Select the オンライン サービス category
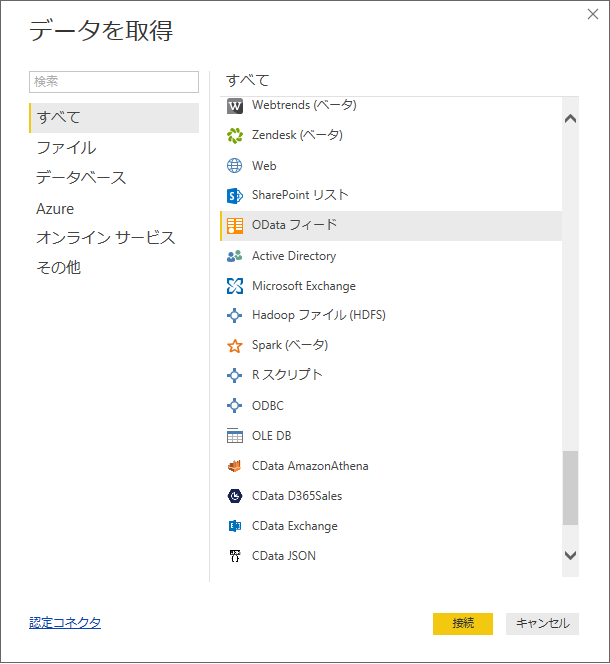The height and width of the screenshot is (664, 610). [114, 238]
